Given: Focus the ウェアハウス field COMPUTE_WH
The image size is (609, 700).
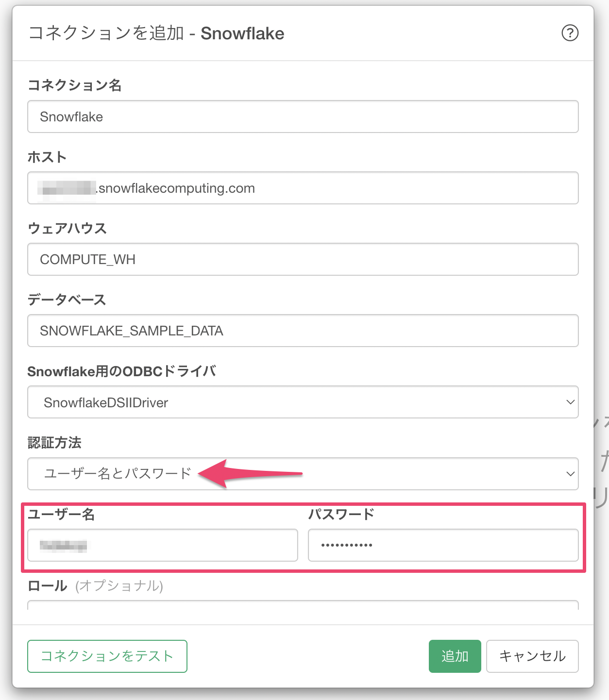Looking at the screenshot, I should 303,259.
